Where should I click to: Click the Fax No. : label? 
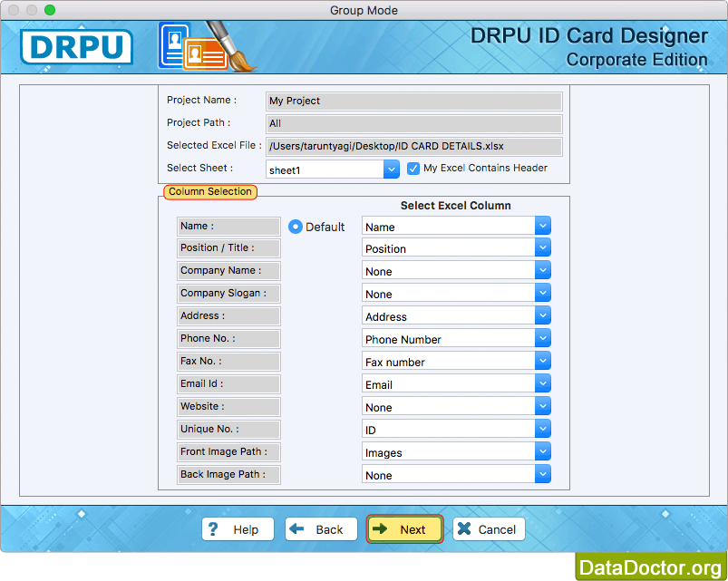228,362
